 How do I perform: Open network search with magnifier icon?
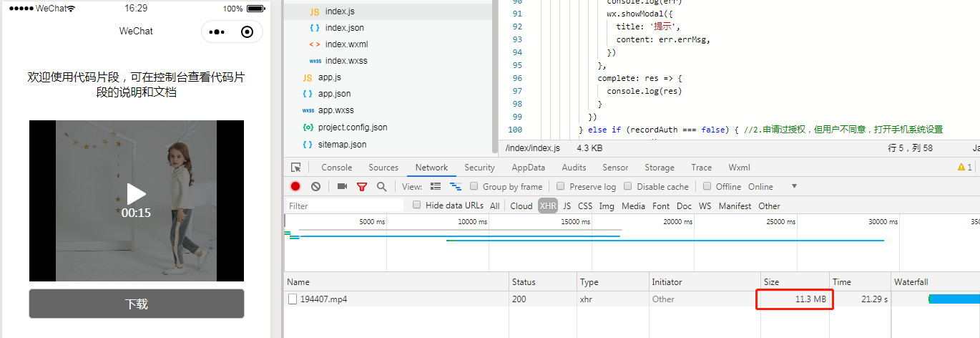[381, 186]
